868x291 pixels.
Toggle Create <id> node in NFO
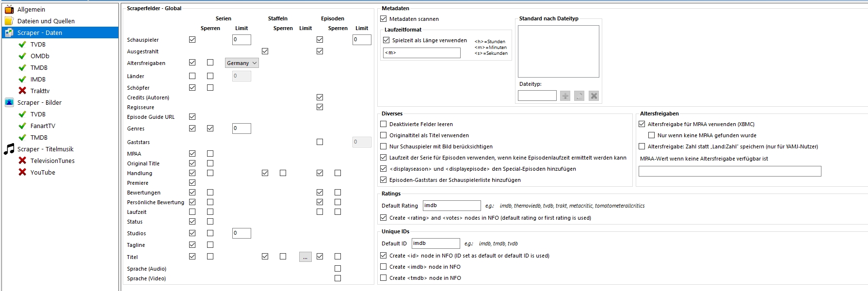384,256
